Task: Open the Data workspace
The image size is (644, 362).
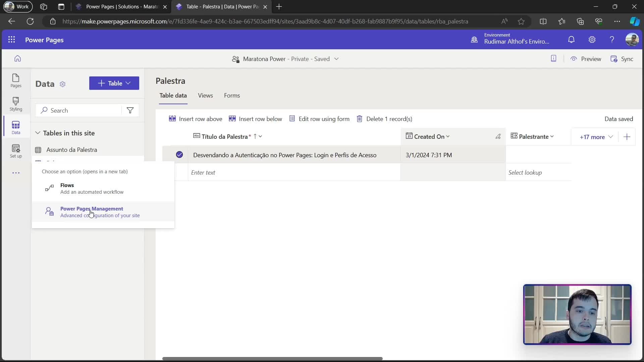Action: click(16, 128)
